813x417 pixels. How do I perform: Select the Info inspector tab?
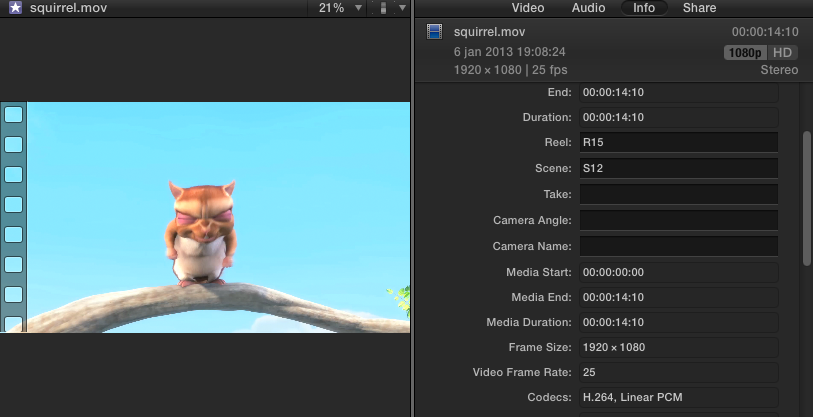[x=643, y=8]
